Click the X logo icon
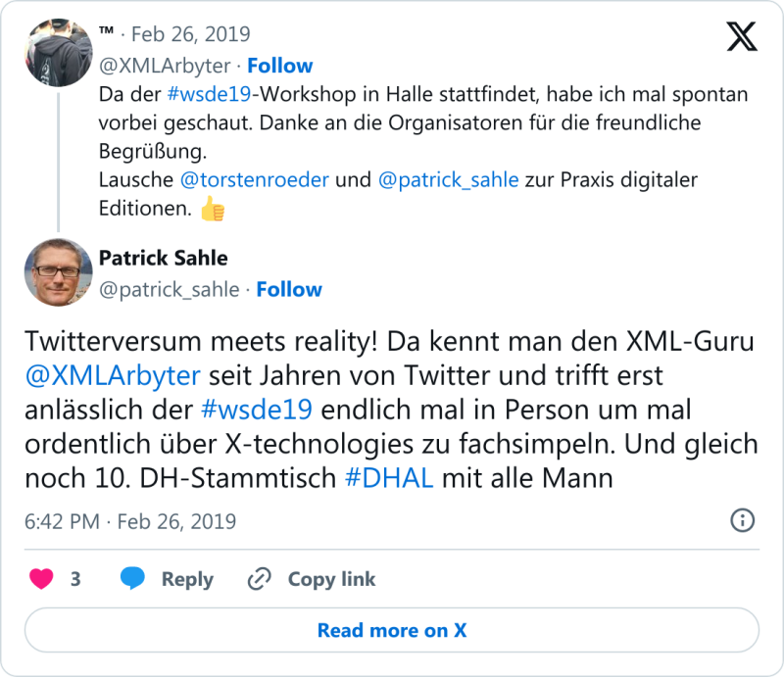 (x=742, y=36)
